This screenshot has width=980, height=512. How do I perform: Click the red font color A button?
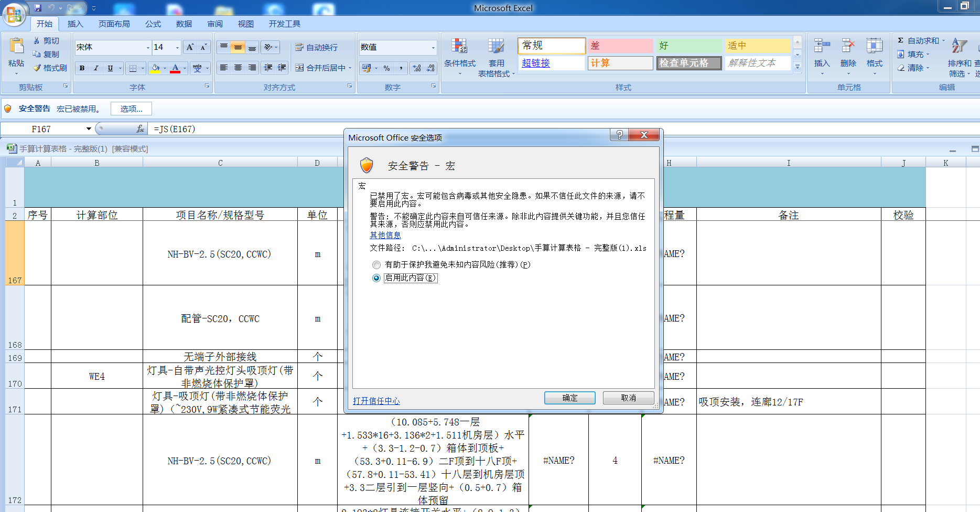[175, 68]
